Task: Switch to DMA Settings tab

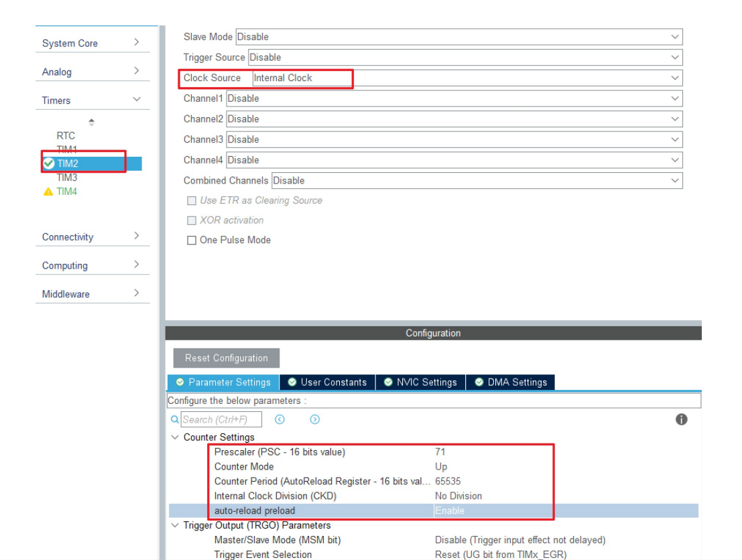Action: click(511, 382)
